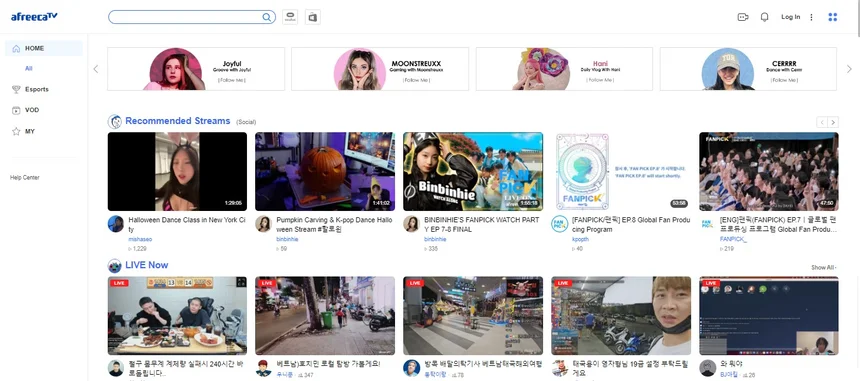The width and height of the screenshot is (860, 381).
Task: Open the VR oculus icon button
Action: [290, 17]
